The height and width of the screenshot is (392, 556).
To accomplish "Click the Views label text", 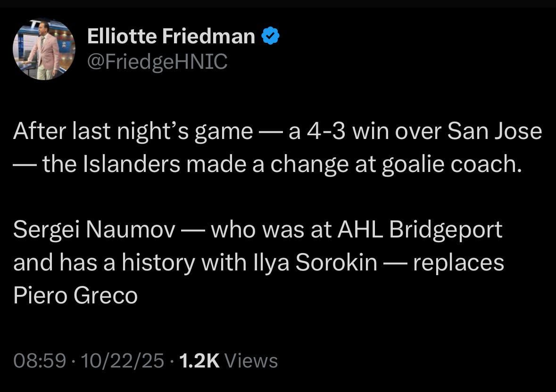I will (x=251, y=361).
